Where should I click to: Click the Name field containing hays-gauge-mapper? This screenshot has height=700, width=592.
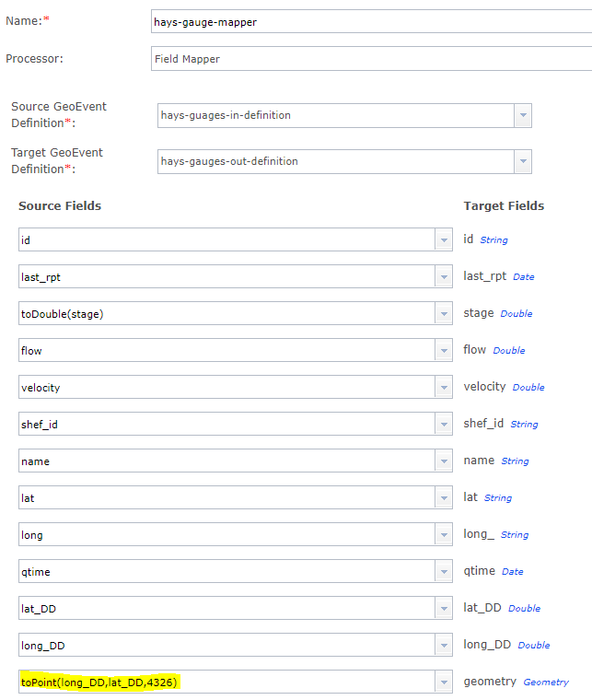coord(368,22)
